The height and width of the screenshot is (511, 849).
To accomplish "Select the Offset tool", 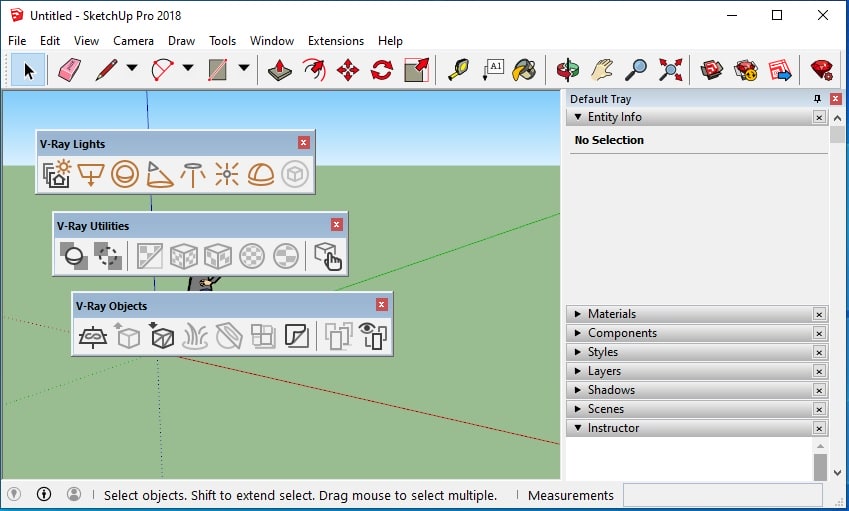I will pos(314,70).
